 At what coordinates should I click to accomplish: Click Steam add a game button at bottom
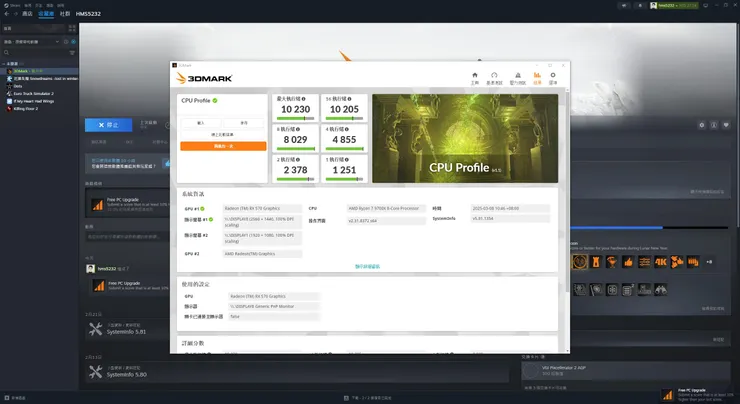tap(15, 398)
